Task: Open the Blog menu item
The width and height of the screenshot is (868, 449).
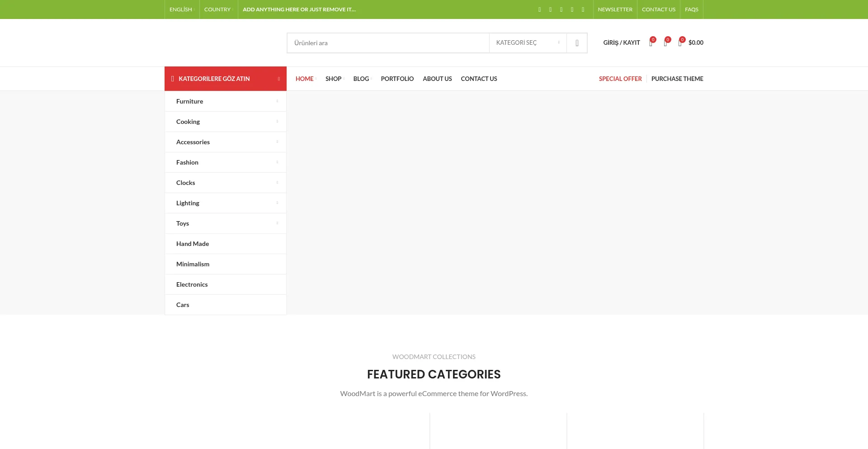Action: 362,79
